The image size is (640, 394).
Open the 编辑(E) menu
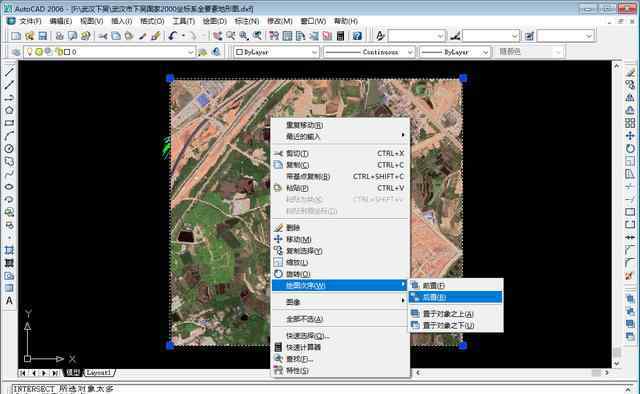[60, 21]
